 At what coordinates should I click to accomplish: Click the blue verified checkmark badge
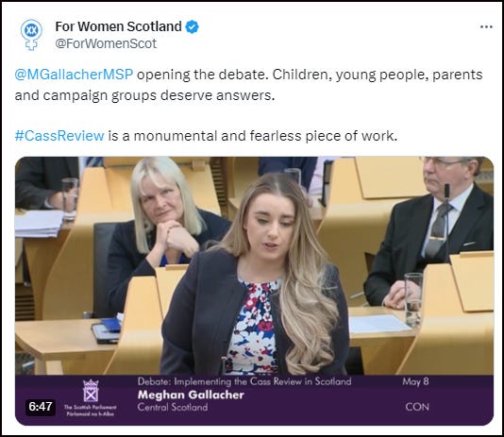point(192,26)
